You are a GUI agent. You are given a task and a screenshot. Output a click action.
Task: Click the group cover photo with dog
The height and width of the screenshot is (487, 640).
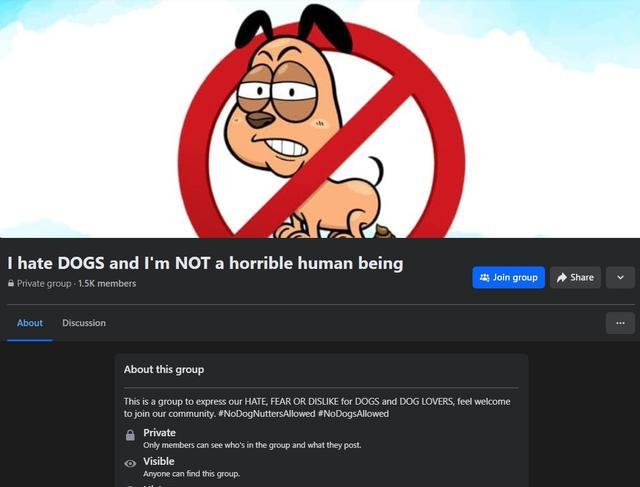(x=320, y=119)
